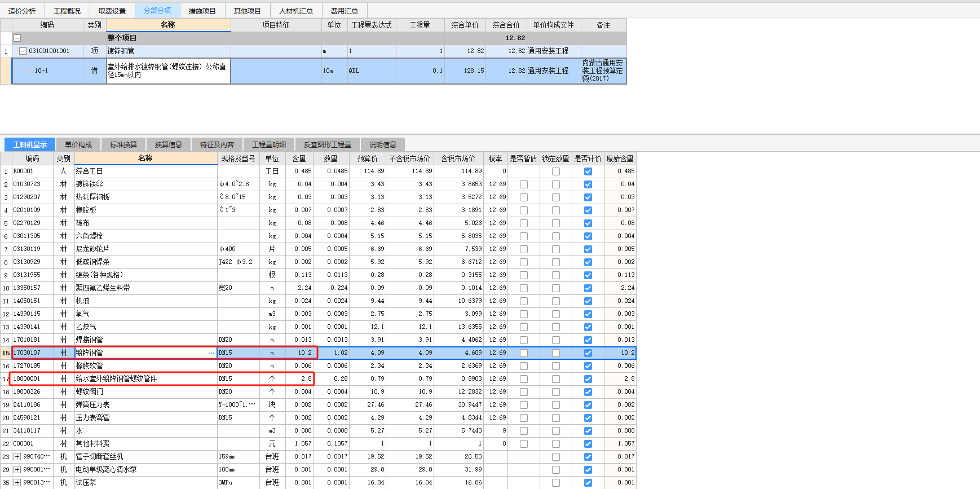
Task: Go to 措施项目 tab
Action: click(x=202, y=11)
